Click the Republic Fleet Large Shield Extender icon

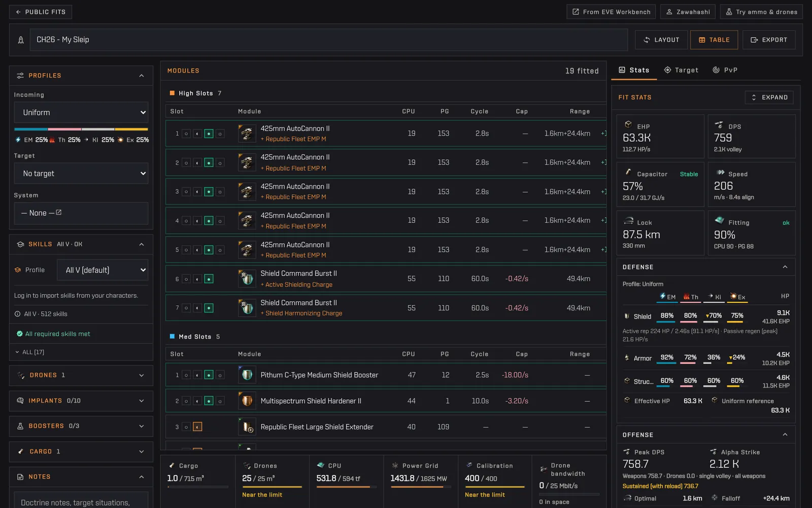tap(247, 427)
